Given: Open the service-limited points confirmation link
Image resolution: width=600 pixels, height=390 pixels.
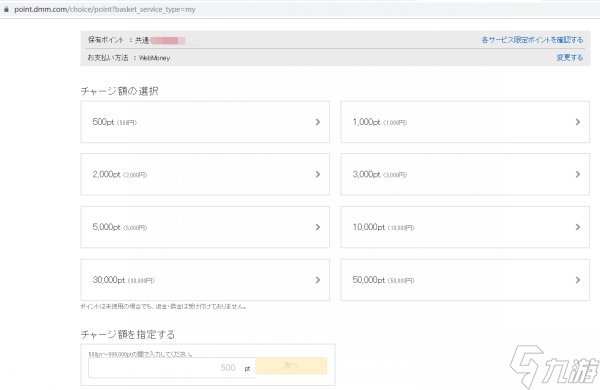Looking at the screenshot, I should 532,40.
